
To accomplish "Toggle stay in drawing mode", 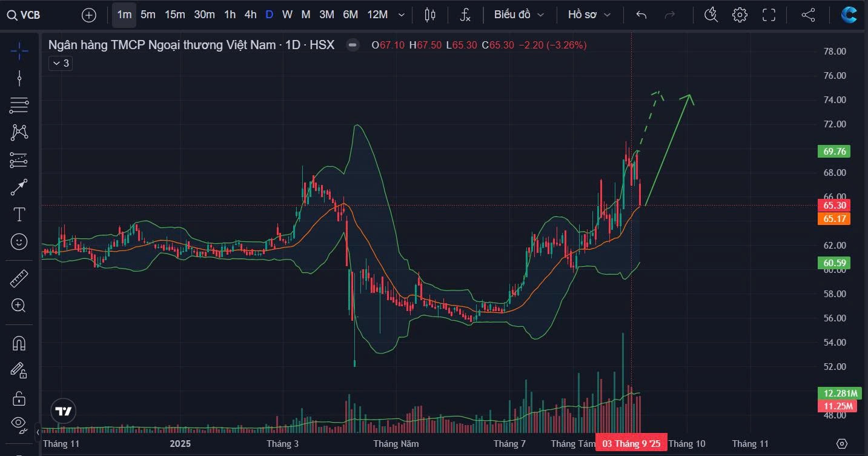I will click(19, 370).
